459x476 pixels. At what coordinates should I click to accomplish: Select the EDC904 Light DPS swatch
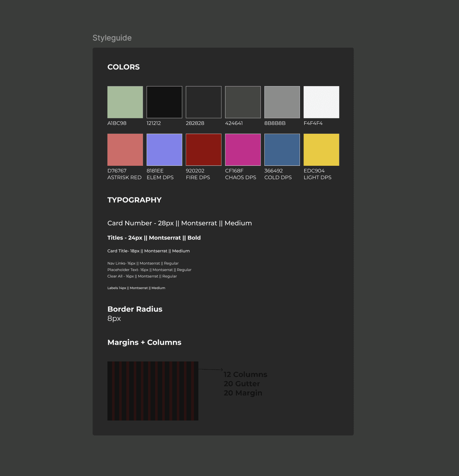click(321, 150)
